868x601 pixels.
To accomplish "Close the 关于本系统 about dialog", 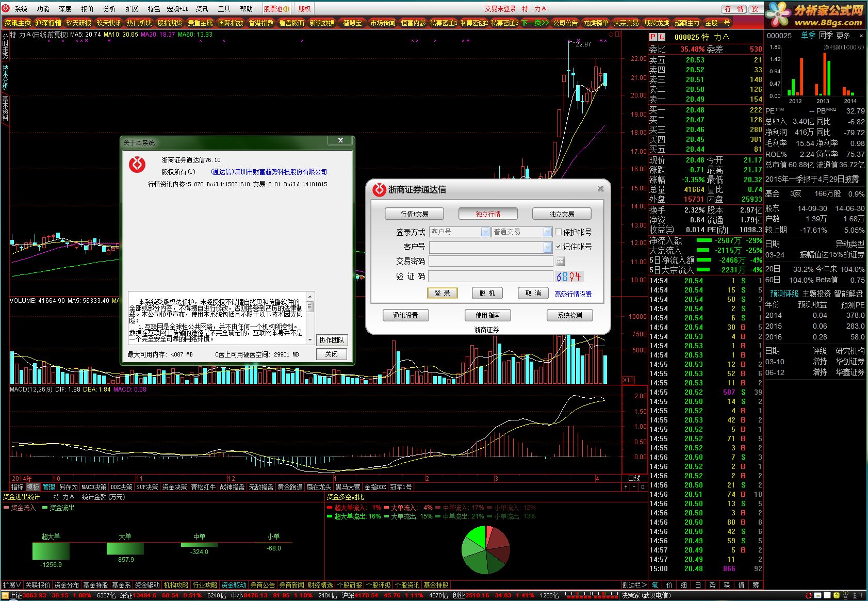I will (x=340, y=140).
